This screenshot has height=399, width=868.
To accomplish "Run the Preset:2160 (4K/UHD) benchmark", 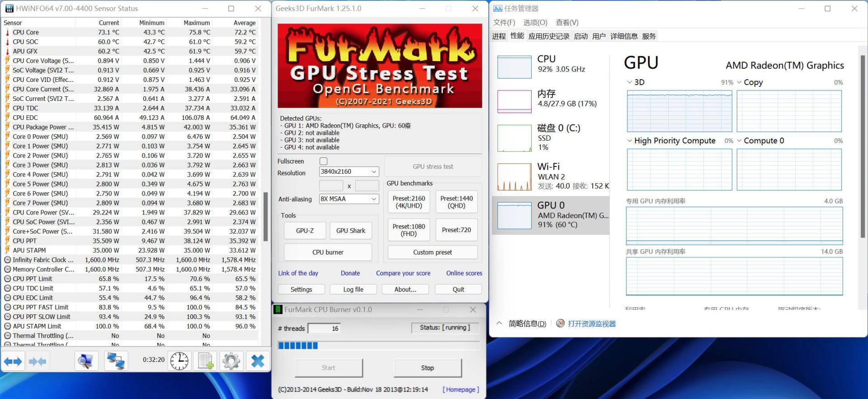I will pyautogui.click(x=409, y=202).
